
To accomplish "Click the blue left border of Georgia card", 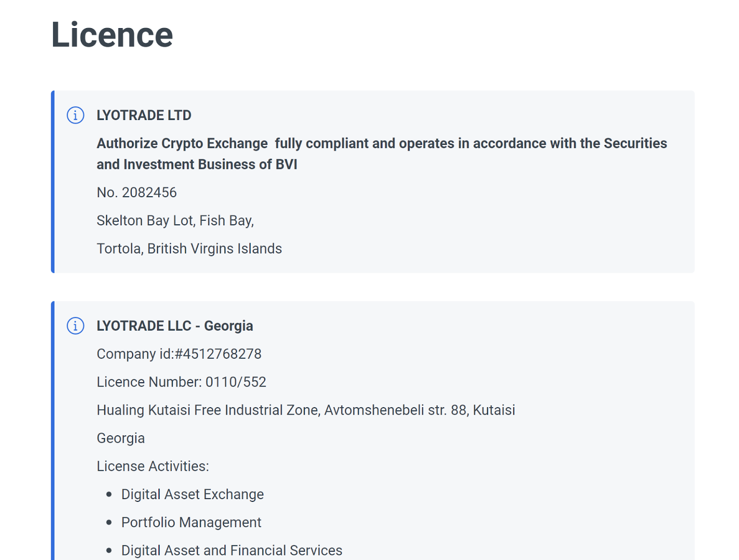I will [x=53, y=429].
